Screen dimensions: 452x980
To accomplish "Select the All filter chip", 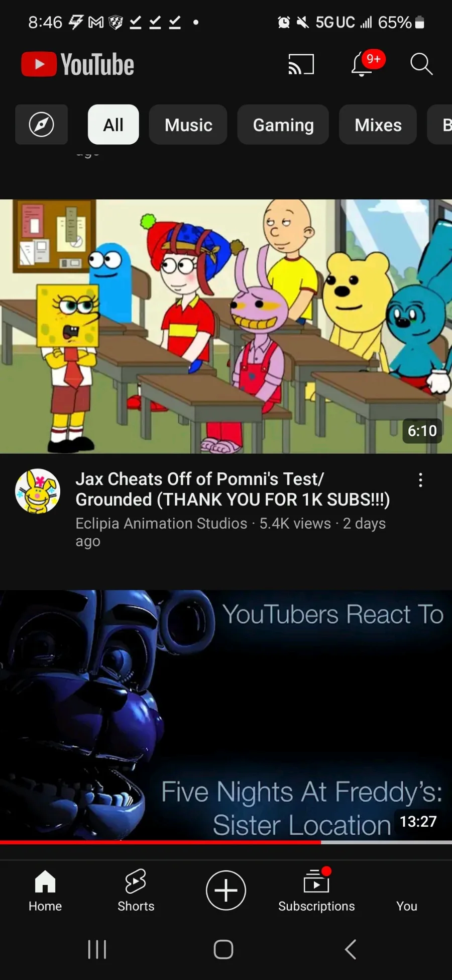I will click(x=114, y=125).
